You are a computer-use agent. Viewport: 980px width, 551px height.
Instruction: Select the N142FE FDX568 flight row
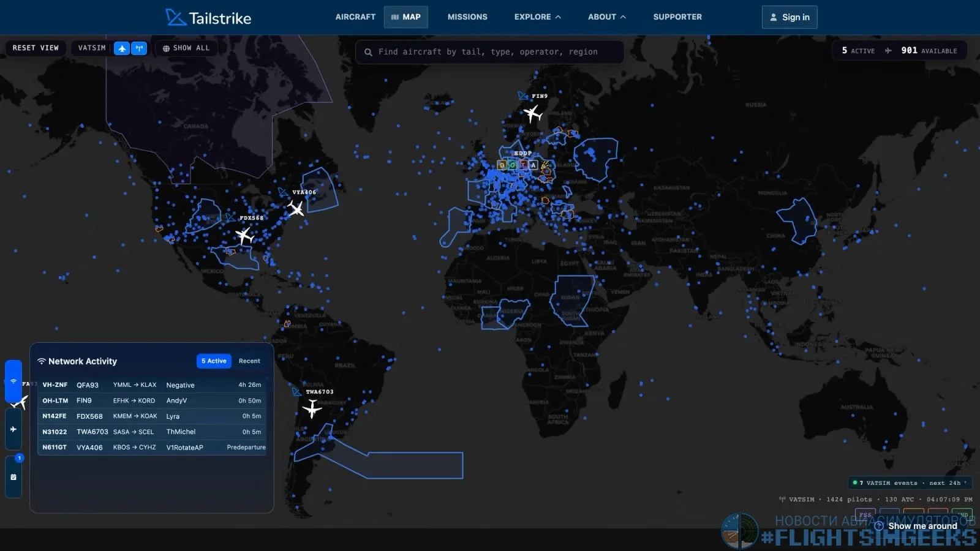[151, 416]
